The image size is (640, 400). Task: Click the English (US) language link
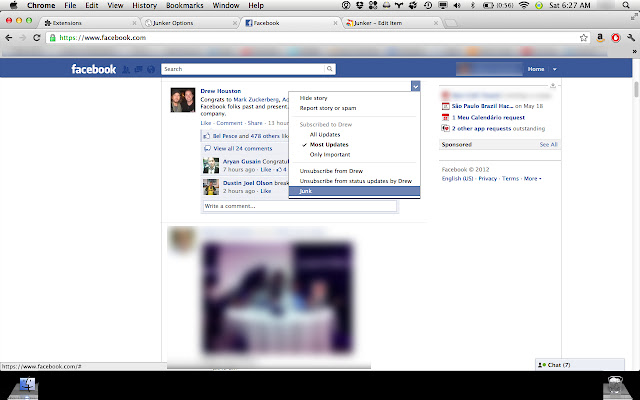[x=458, y=179]
